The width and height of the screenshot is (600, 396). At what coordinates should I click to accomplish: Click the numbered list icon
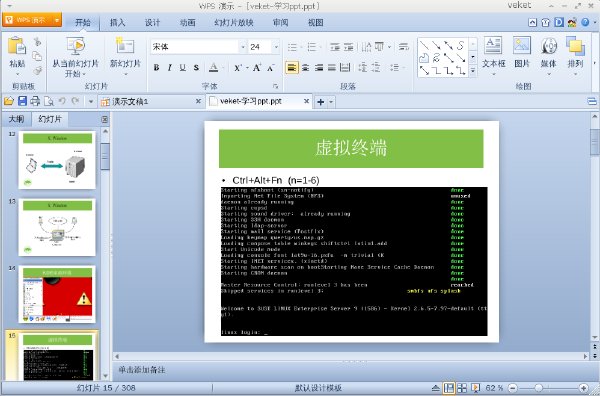[x=312, y=47]
